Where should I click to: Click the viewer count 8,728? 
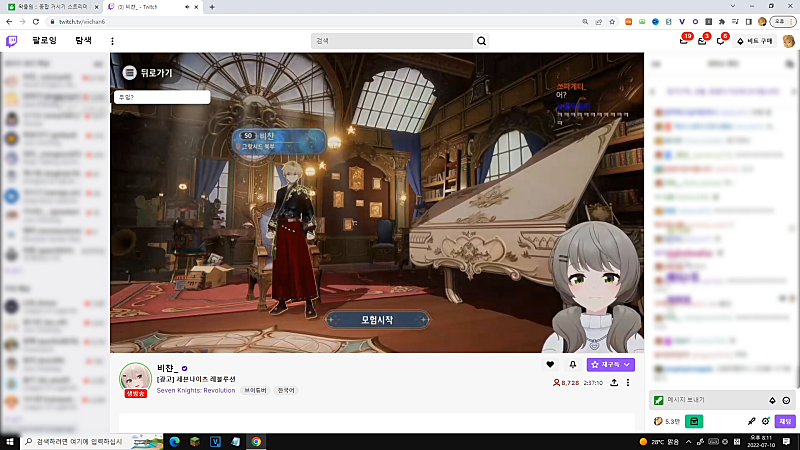pos(566,382)
